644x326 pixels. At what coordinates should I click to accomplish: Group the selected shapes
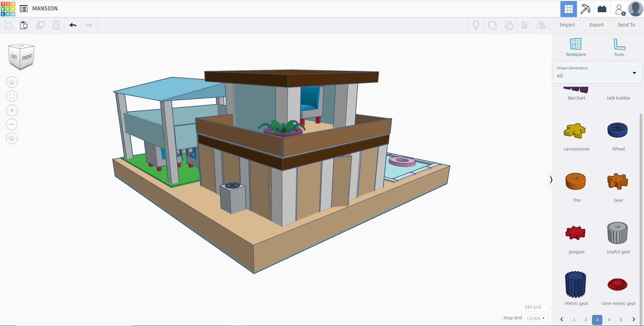492,25
